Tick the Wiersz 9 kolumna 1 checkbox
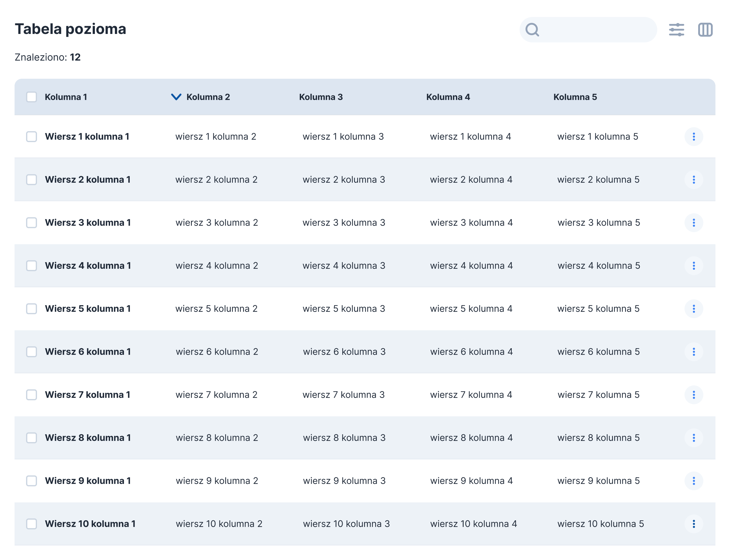Screen dimensions: 730x560 click(32, 481)
